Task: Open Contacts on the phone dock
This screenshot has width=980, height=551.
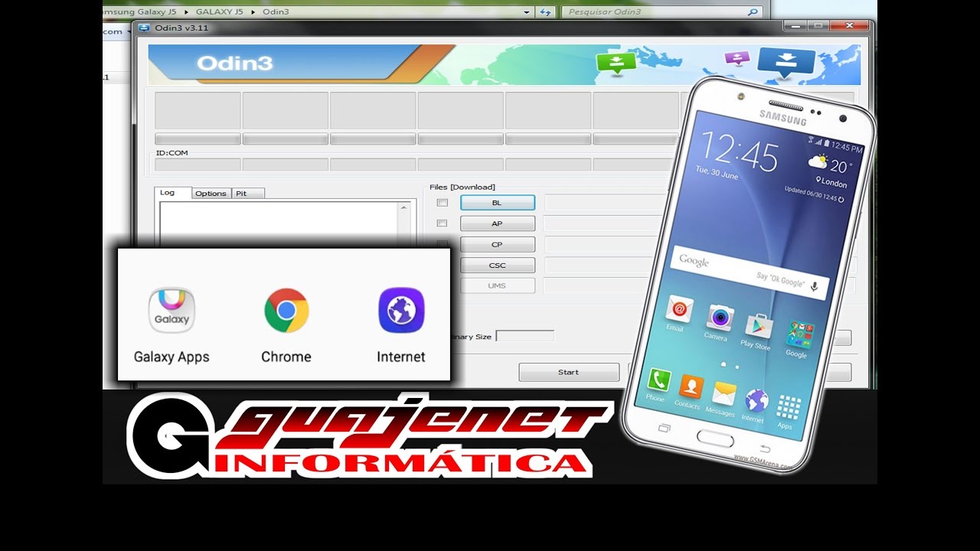Action: click(691, 386)
